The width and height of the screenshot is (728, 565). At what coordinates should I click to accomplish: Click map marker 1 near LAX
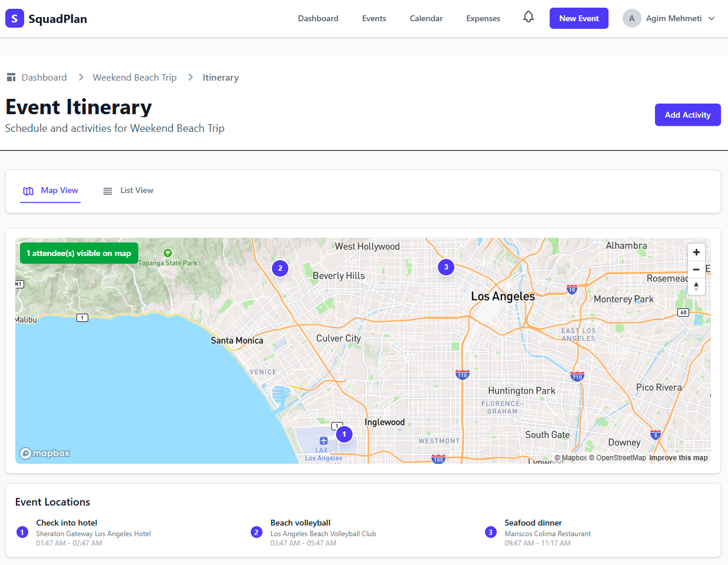click(344, 434)
